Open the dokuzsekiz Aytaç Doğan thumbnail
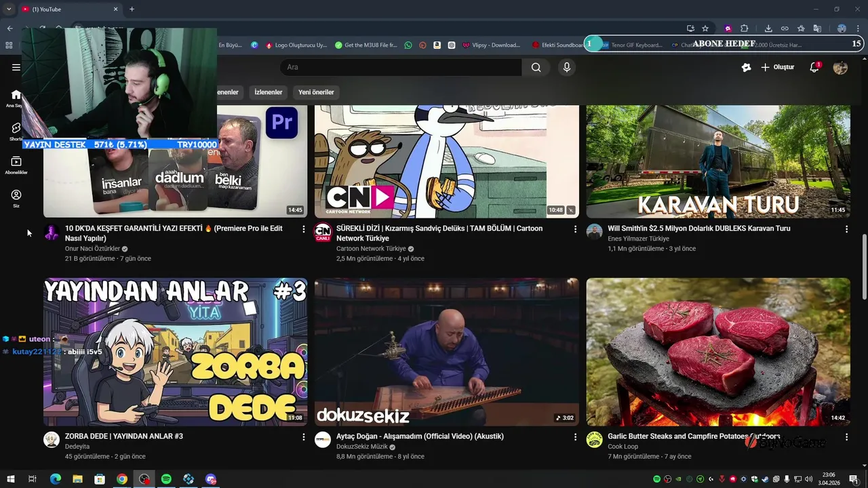 coord(447,352)
